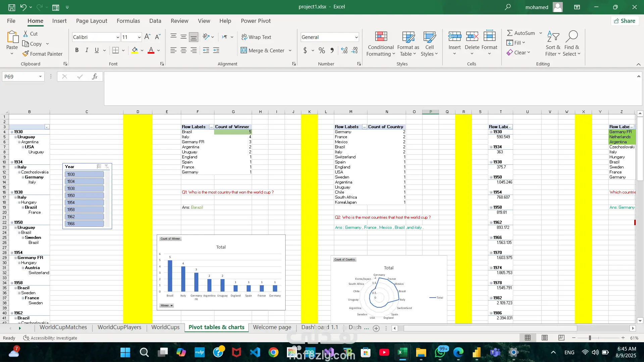Open Conditional Formatting dropdown
Image resolution: width=644 pixels, height=362 pixels.
[381, 44]
